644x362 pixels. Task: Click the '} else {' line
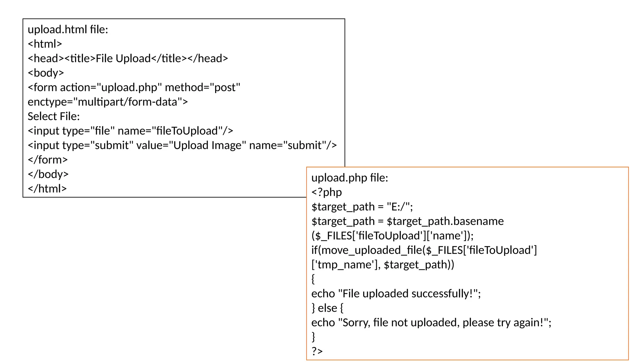(327, 308)
